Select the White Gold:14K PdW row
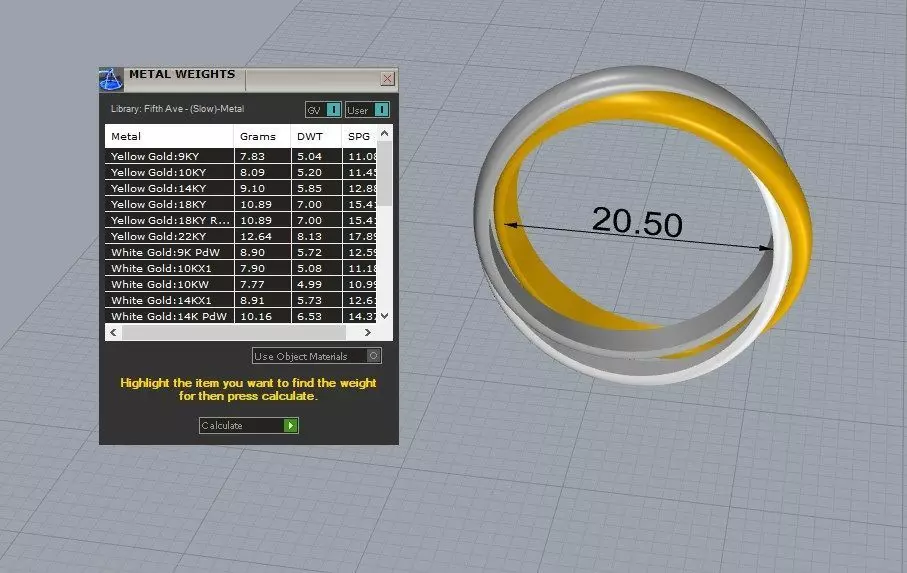 pyautogui.click(x=241, y=316)
